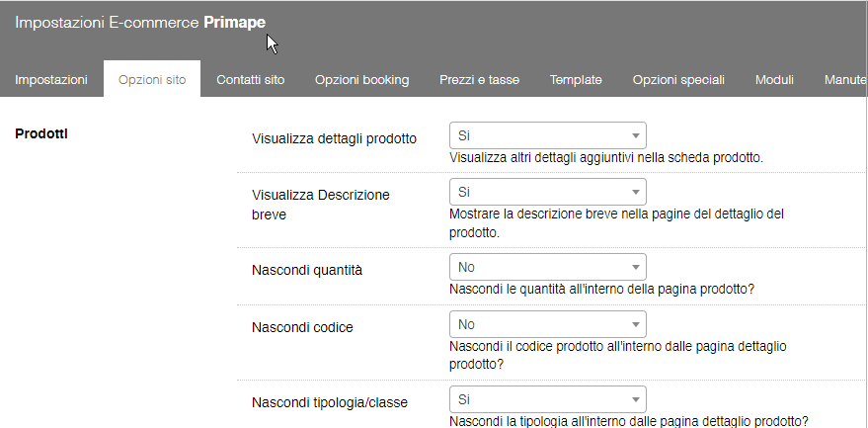This screenshot has width=868, height=428.
Task: Switch to Contatti sito tab
Action: 251,80
